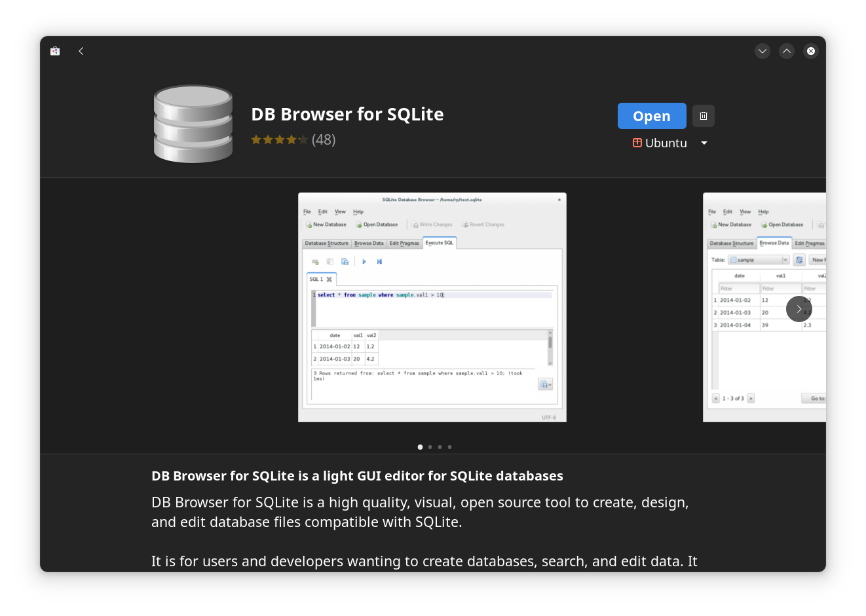Click the 'high quality, visual, open source' paragraph
Screen dimensions: 866x616
point(420,512)
